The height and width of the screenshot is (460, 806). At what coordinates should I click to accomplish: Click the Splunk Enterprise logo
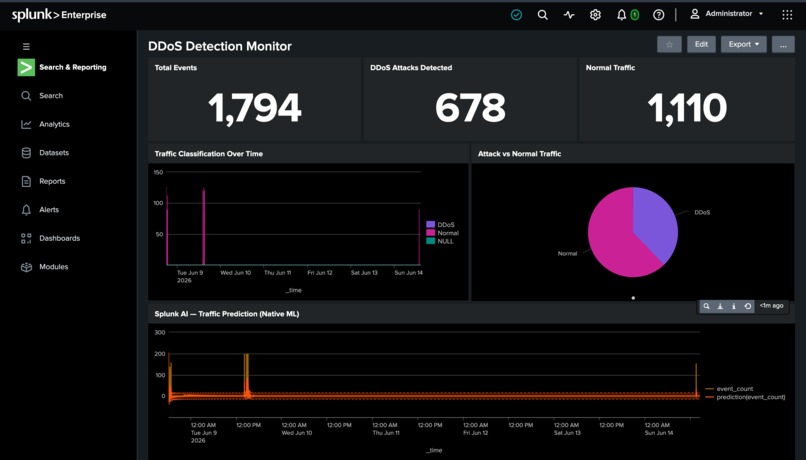point(59,15)
